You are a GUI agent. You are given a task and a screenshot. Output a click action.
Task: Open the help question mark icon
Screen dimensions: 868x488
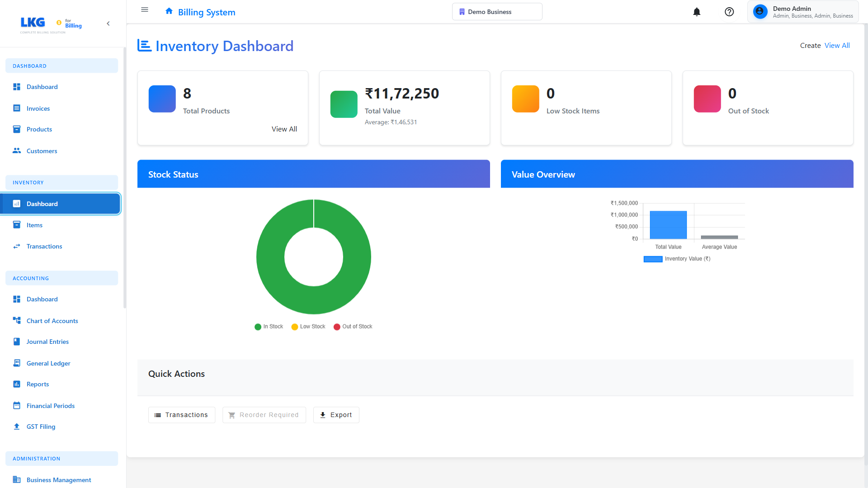coord(729,12)
